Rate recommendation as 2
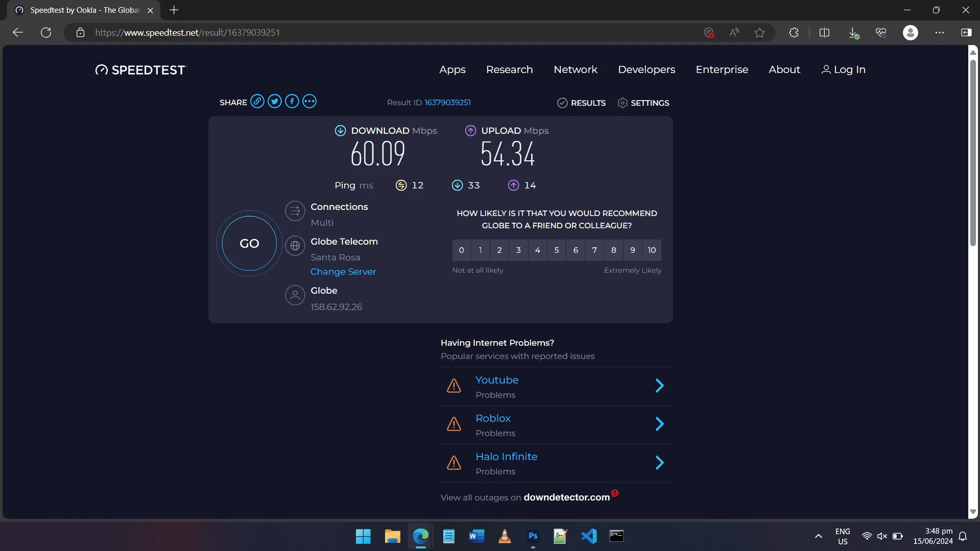980x551 pixels. click(x=499, y=250)
